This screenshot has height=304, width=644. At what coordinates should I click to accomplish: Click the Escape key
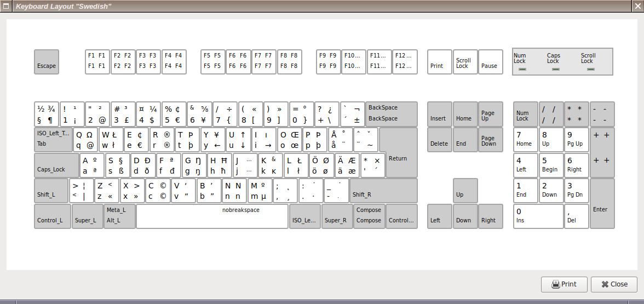tap(47, 62)
